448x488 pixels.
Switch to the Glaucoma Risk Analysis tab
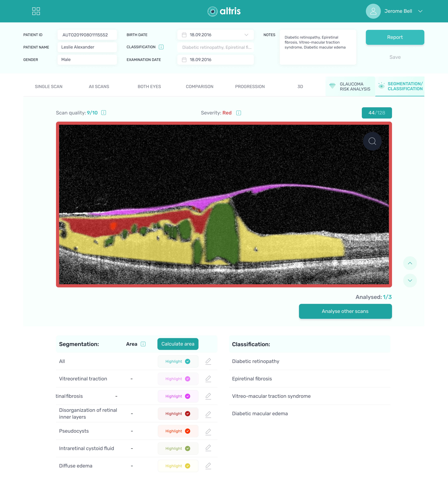click(x=350, y=86)
